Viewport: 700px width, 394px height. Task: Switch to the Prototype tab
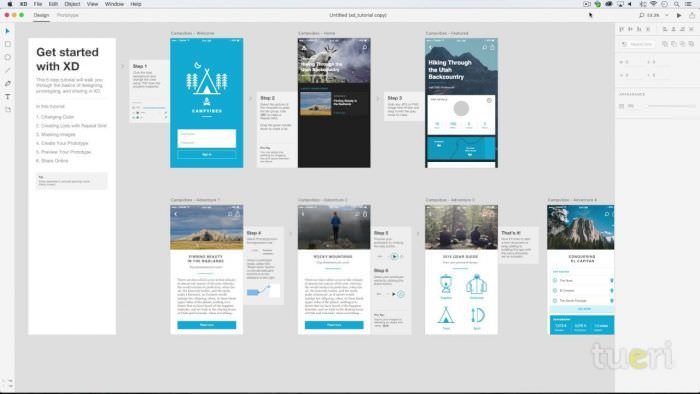[67, 15]
